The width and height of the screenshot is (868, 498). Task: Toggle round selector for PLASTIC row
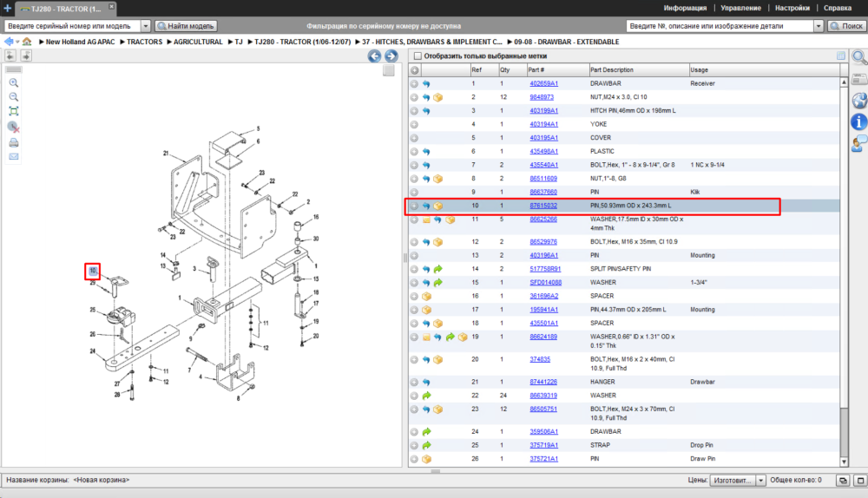coord(414,152)
